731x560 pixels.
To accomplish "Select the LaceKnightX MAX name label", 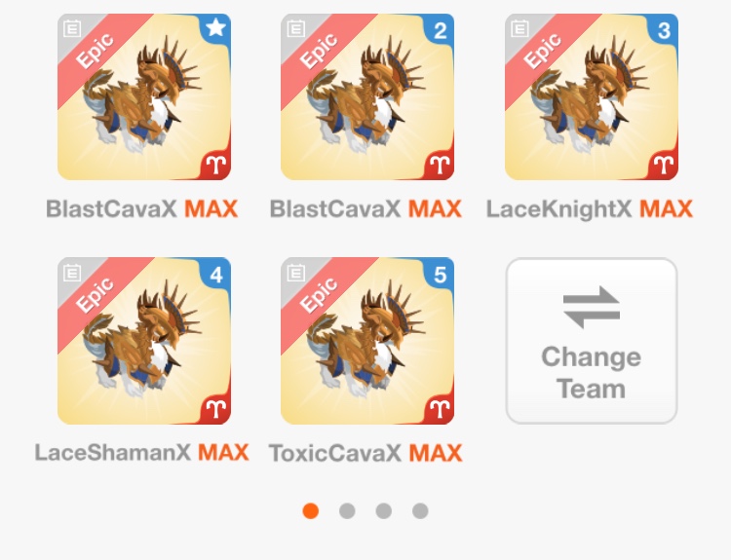I will pyautogui.click(x=590, y=208).
